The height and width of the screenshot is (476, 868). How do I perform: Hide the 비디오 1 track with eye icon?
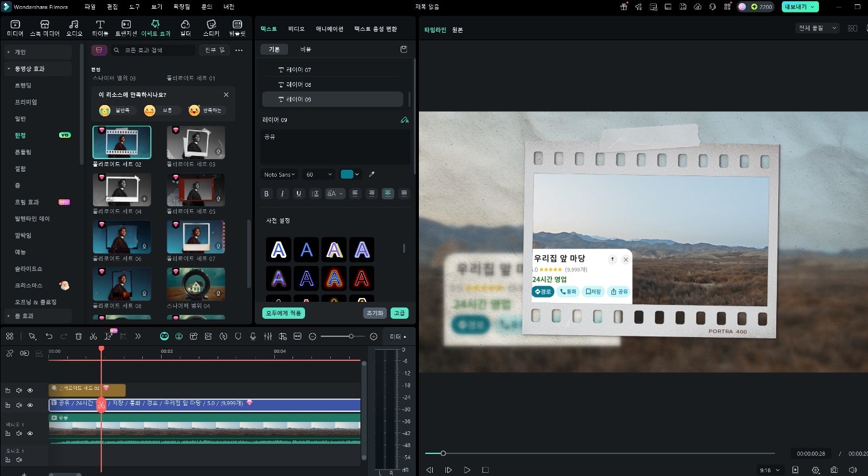pyautogui.click(x=30, y=433)
